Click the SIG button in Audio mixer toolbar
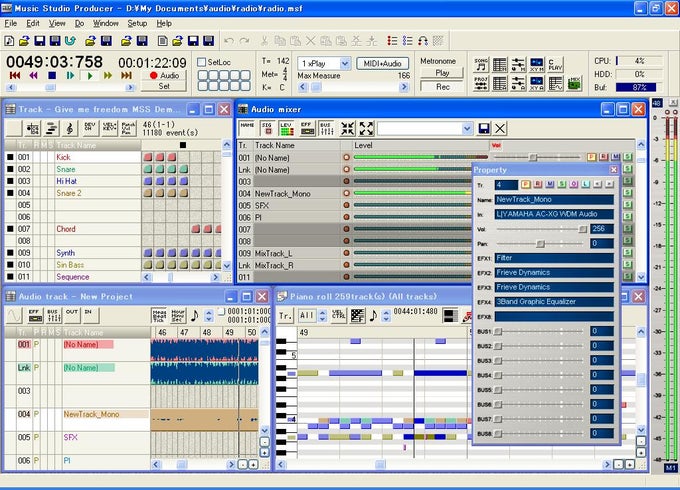Screen dimensions: 680x490 (267, 128)
